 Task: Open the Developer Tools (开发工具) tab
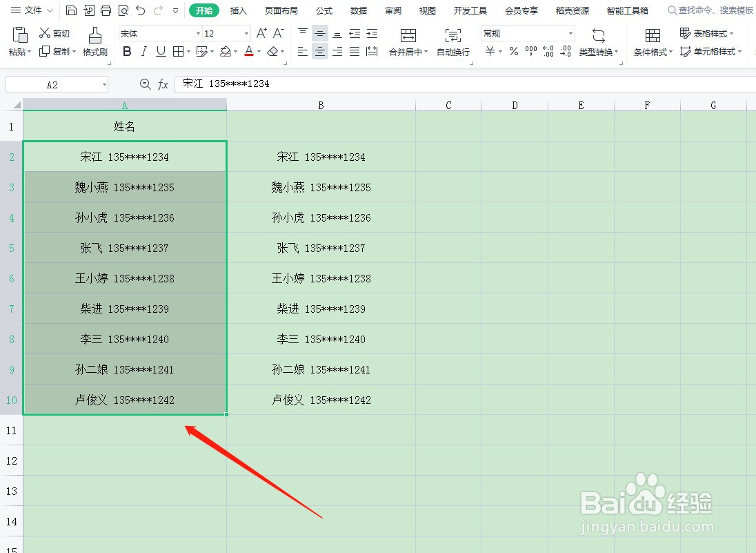[470, 10]
